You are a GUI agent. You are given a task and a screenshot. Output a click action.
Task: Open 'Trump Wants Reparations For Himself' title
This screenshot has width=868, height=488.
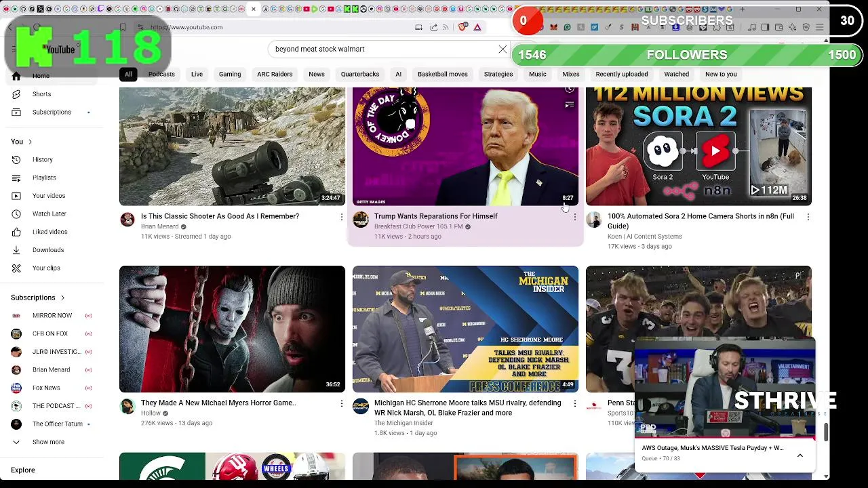point(436,216)
